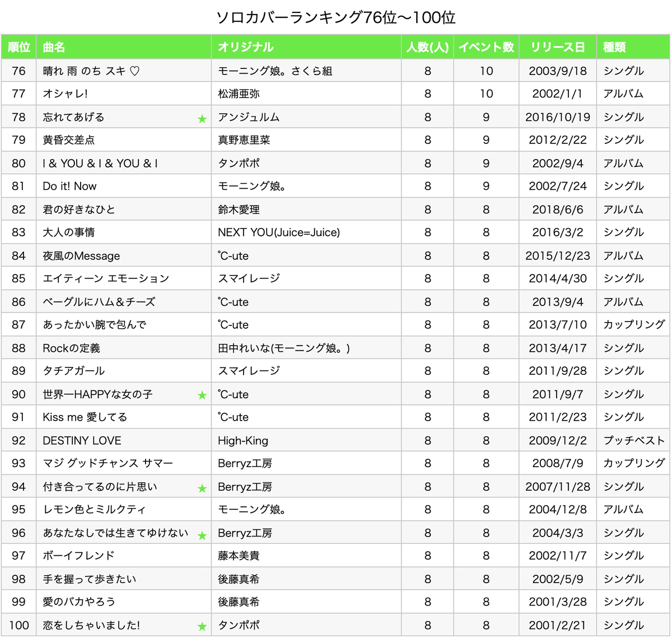
Task: Click the イベント数 column header
Action: pos(486,47)
